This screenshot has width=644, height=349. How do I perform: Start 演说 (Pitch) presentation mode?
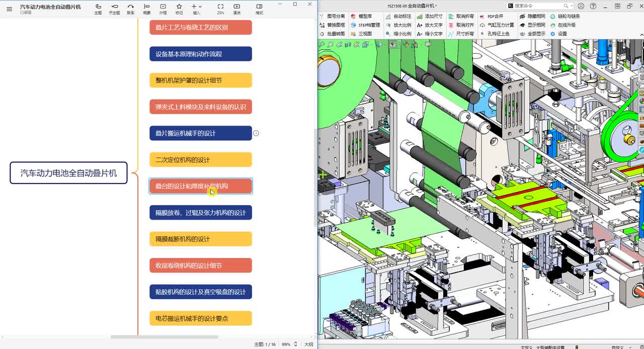(x=236, y=9)
